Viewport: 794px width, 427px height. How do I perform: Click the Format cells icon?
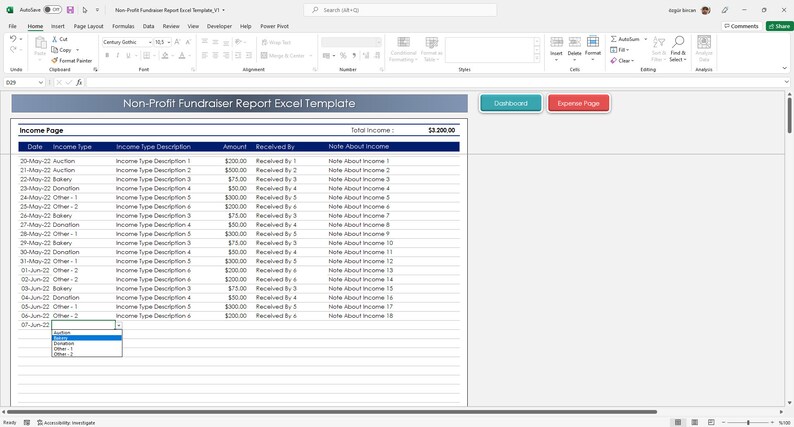click(x=593, y=42)
